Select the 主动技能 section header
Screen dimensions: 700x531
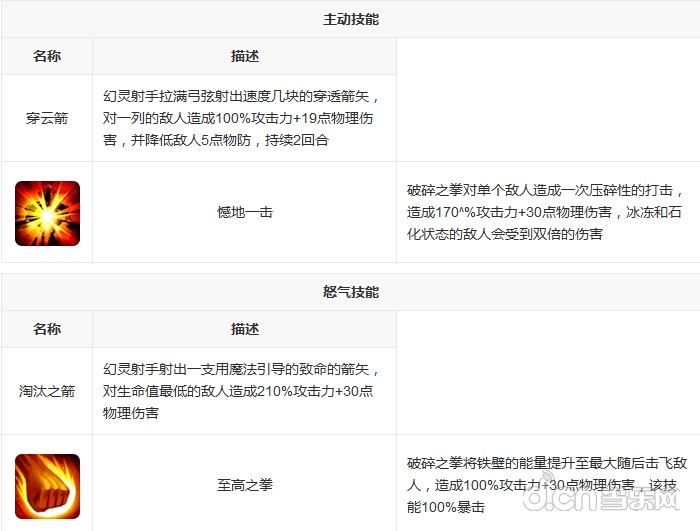pos(350,19)
